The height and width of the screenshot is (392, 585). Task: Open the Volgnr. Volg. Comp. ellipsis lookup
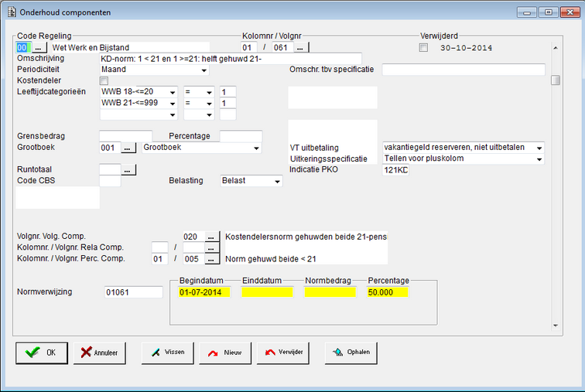click(x=211, y=237)
